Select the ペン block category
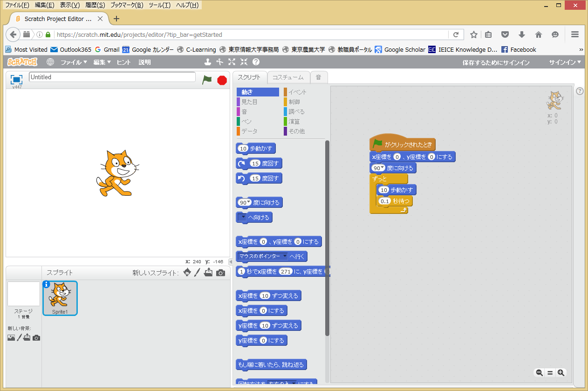This screenshot has width=588, height=391. coord(258,121)
